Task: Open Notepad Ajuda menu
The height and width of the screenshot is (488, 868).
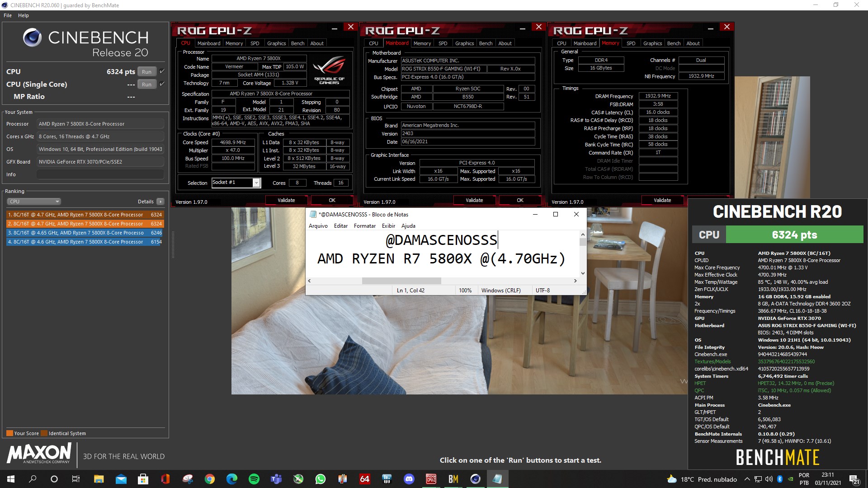Action: 408,226
